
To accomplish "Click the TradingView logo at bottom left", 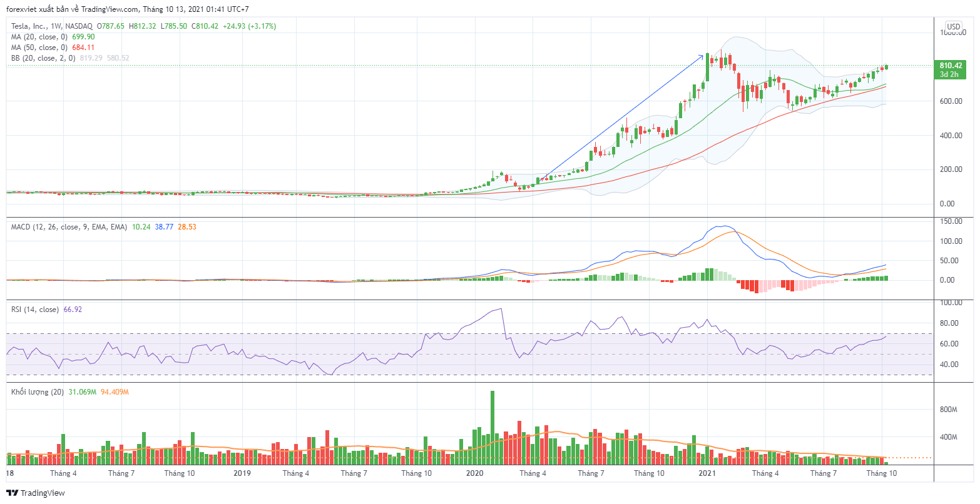I will pyautogui.click(x=36, y=493).
